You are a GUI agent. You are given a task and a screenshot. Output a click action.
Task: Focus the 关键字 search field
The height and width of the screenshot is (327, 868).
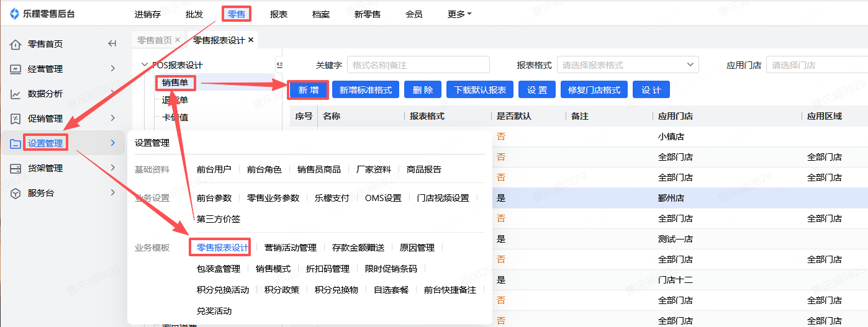(418, 65)
